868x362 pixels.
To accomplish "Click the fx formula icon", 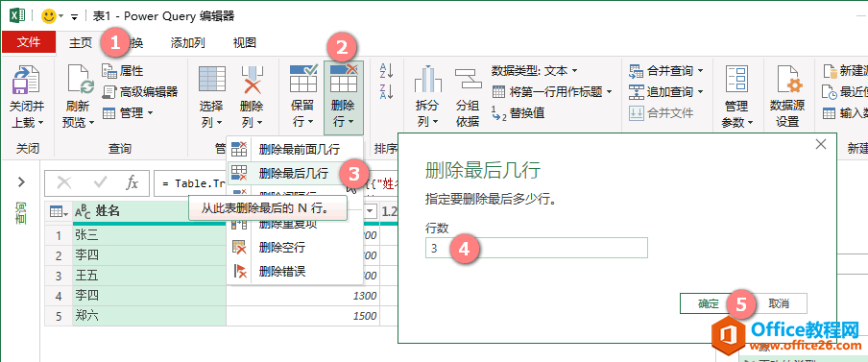I will 132,183.
